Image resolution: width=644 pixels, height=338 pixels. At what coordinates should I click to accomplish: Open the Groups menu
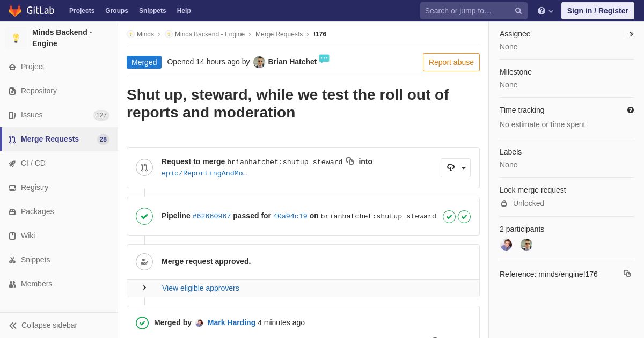pos(116,11)
